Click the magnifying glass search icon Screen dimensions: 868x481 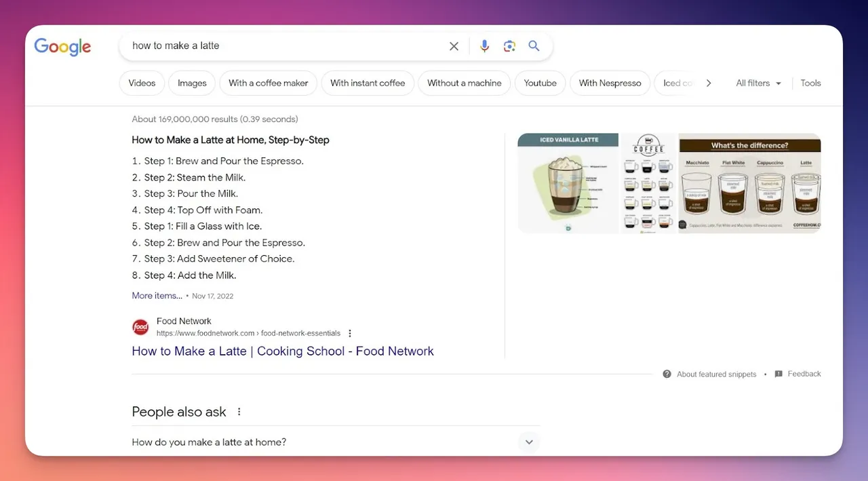click(x=534, y=45)
